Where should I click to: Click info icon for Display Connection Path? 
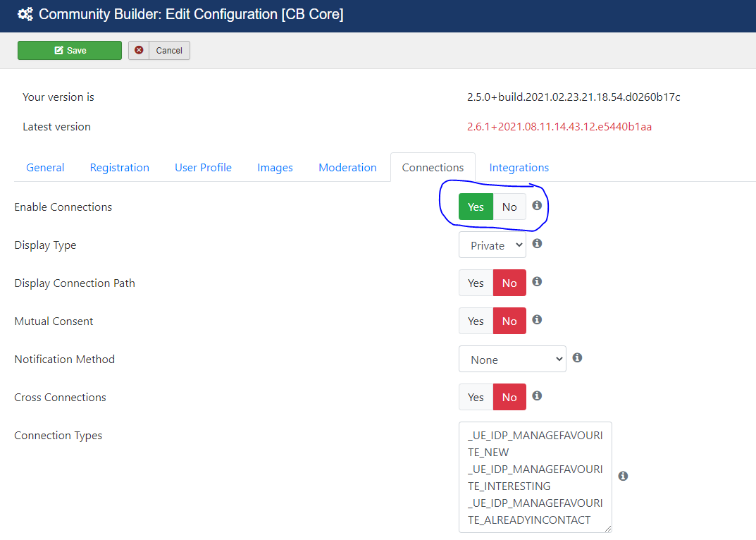point(537,282)
